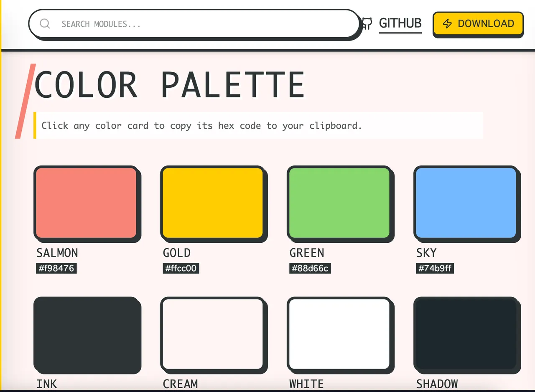
Task: Click the #88d66c hex code label
Action: 310,268
